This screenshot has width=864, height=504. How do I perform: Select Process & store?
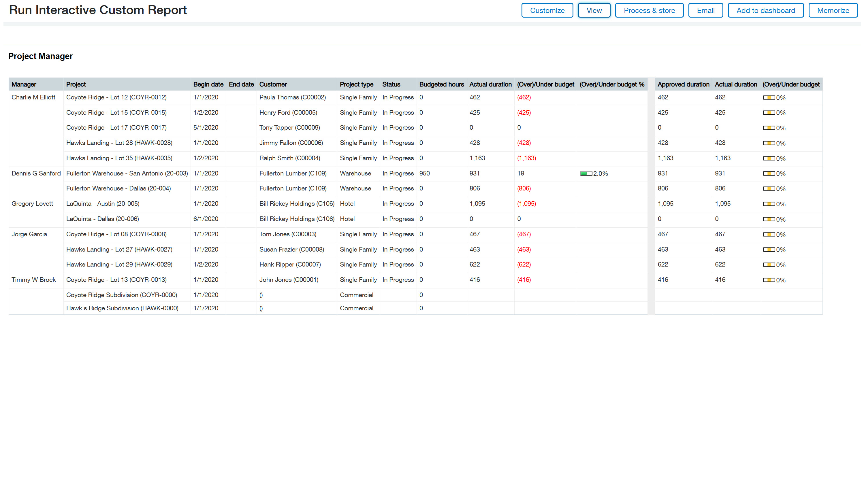coord(649,10)
